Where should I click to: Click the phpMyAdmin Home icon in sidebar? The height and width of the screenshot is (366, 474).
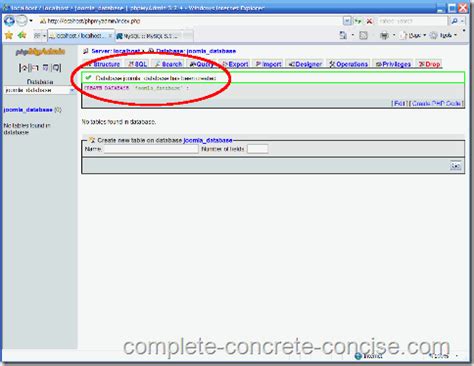[x=23, y=68]
